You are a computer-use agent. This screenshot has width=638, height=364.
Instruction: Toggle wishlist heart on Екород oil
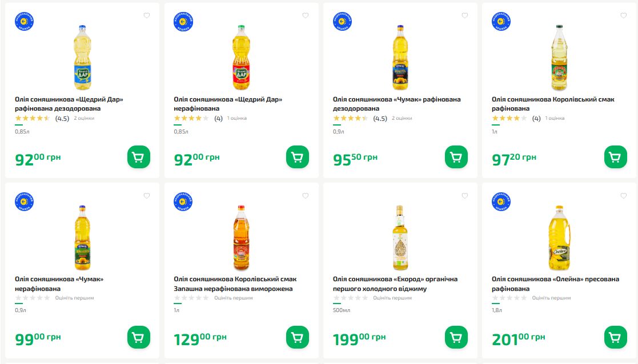tap(464, 196)
